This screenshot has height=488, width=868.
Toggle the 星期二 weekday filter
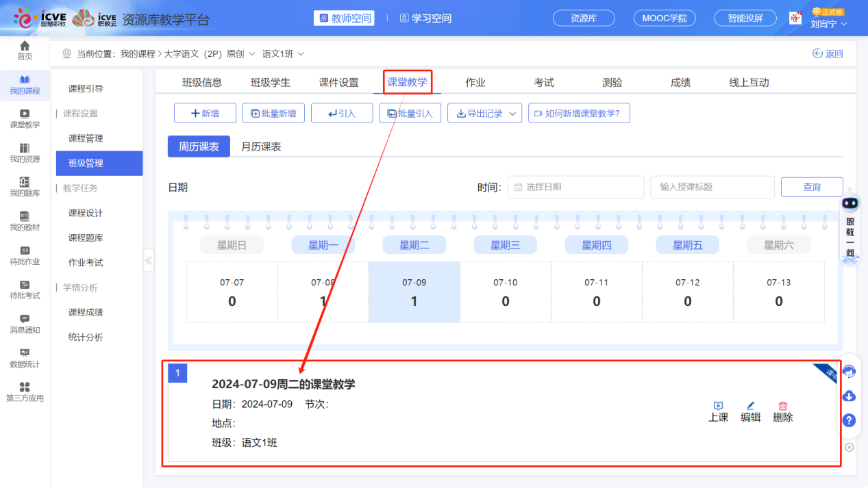(414, 244)
